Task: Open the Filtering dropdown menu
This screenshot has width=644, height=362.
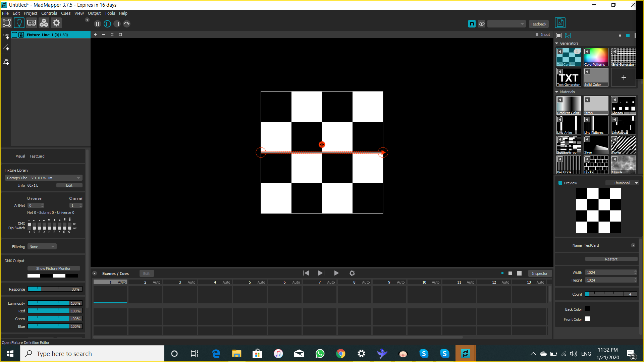Action: [42, 246]
